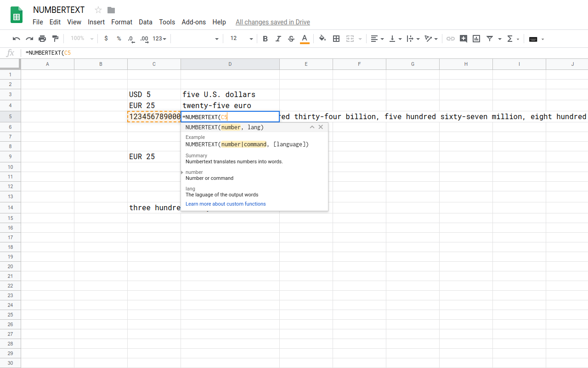Open the font size 12 dropdown

241,39
